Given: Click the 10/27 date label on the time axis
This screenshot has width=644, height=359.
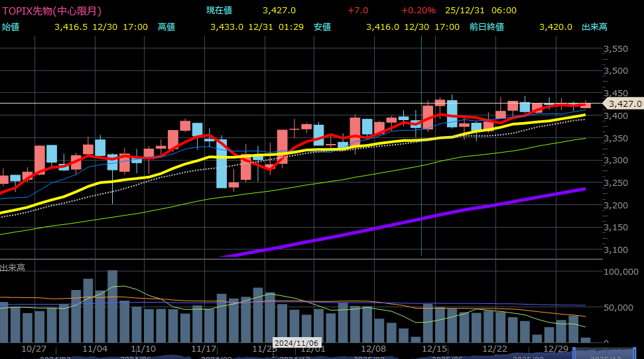Looking at the screenshot, I should [34, 348].
